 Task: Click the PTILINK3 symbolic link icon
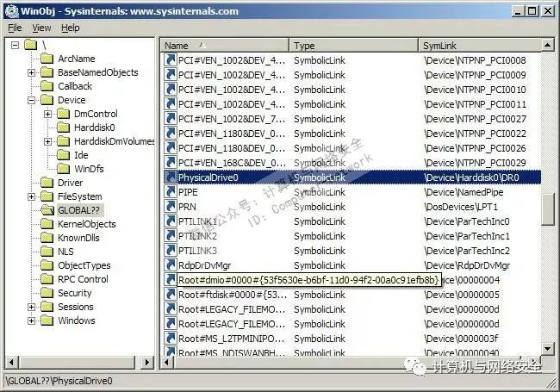click(x=171, y=250)
